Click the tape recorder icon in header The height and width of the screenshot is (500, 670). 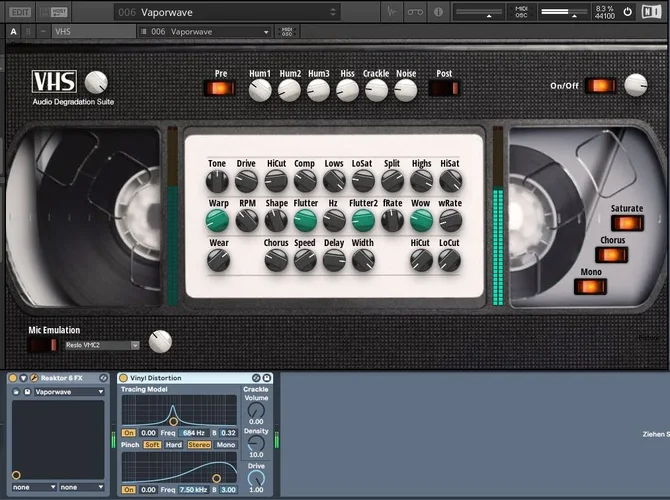click(415, 12)
